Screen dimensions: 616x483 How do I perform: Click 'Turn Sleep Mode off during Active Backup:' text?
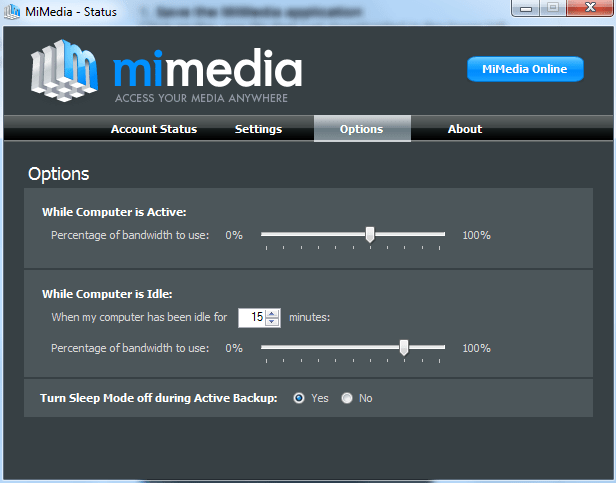[159, 398]
